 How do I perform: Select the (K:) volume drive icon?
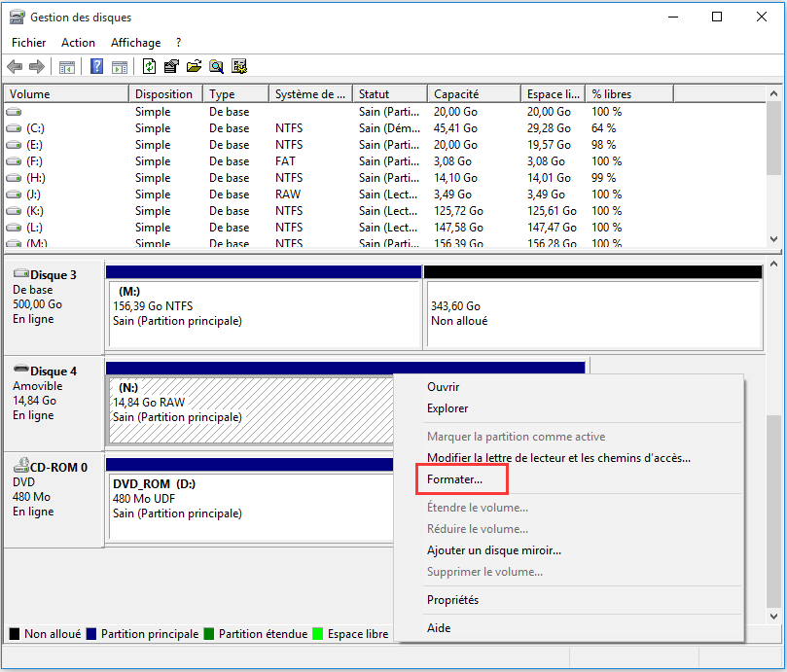coord(14,211)
